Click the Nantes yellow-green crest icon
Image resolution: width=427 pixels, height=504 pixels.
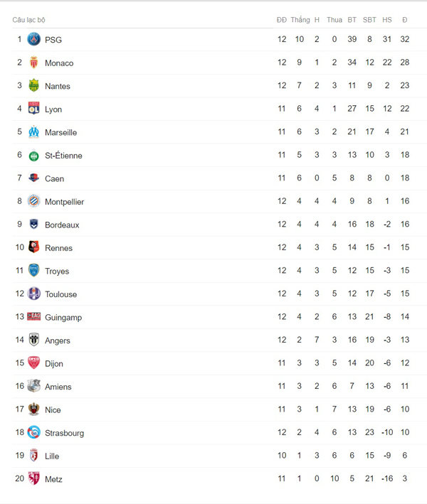pyautogui.click(x=33, y=85)
